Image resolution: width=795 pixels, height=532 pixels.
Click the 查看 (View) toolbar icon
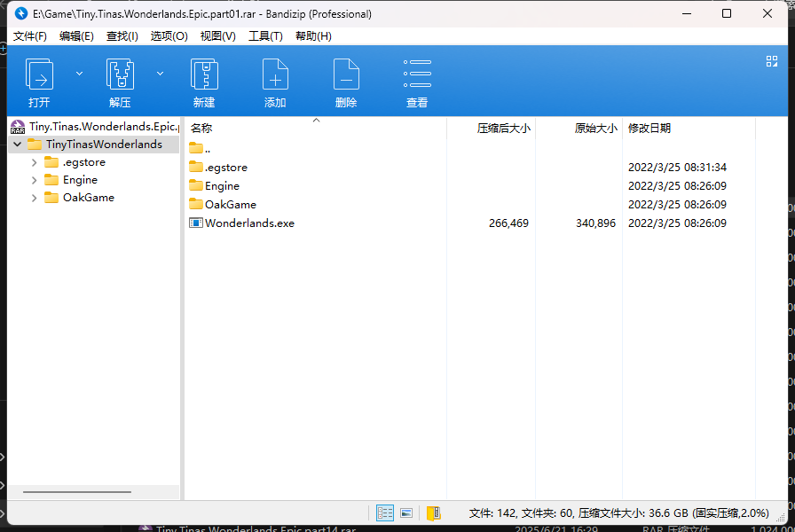tap(417, 75)
